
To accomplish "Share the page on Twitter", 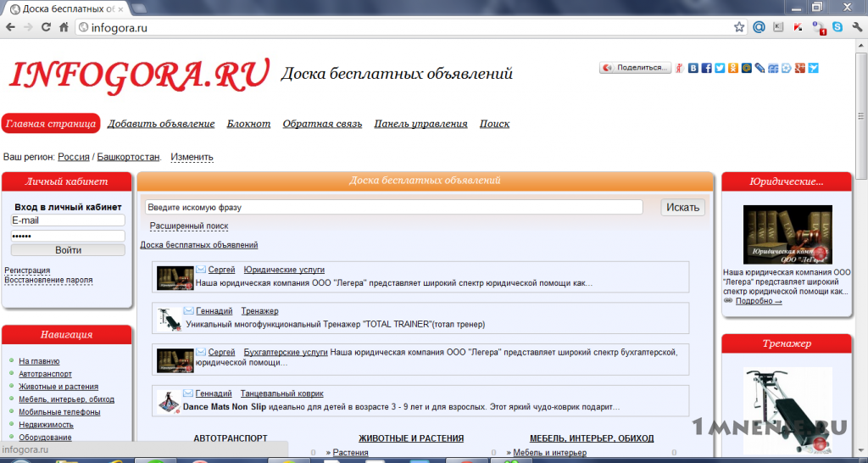I will (720, 68).
